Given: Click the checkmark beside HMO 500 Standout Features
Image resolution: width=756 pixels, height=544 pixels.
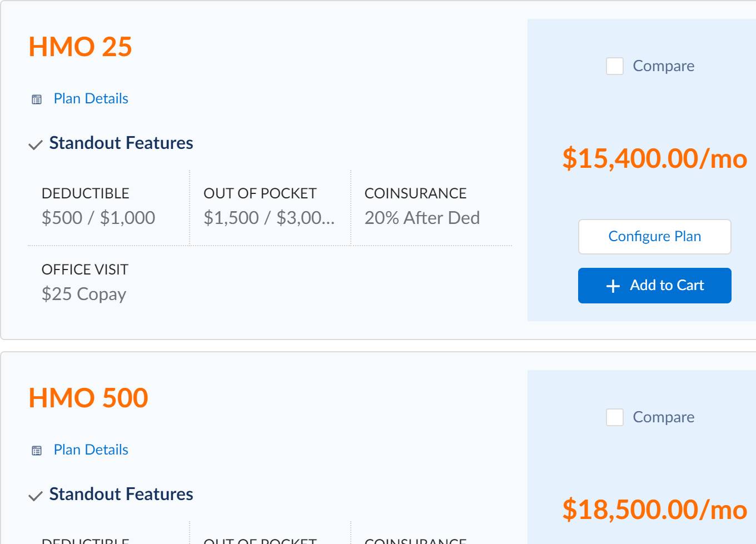Looking at the screenshot, I should 36,496.
